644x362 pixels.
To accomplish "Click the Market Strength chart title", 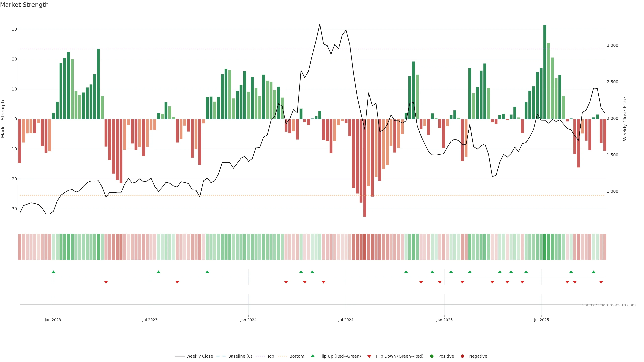I will 24,5.
